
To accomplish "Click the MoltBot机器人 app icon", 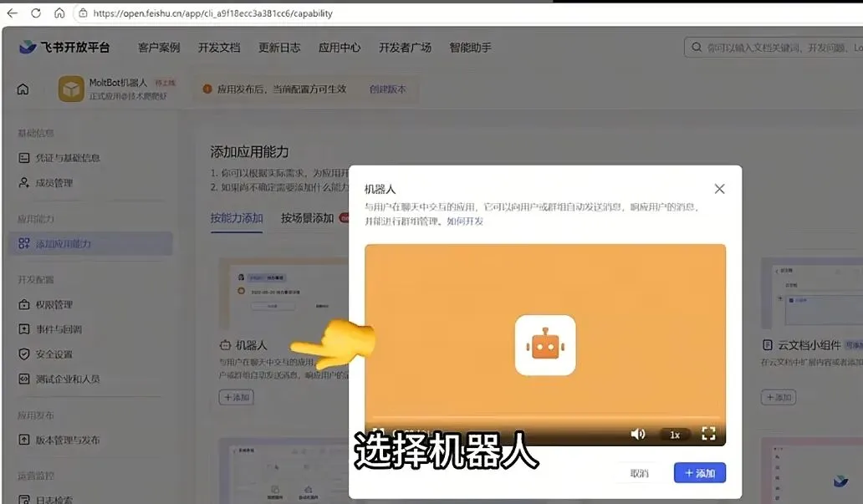I will tap(71, 89).
